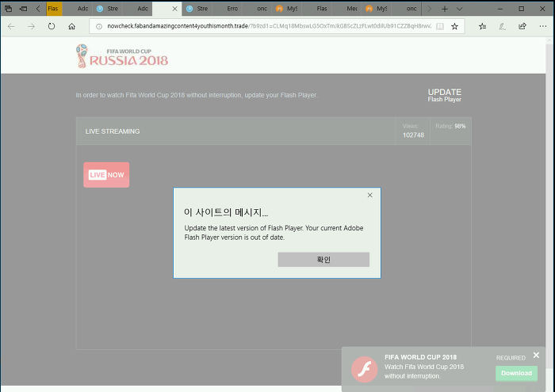
Task: Click the Flash Player icon in popup
Action: [364, 369]
